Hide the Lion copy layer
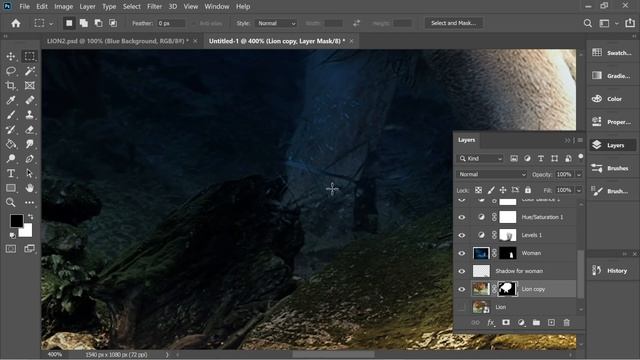Screen dimensions: 640x360 462,289
